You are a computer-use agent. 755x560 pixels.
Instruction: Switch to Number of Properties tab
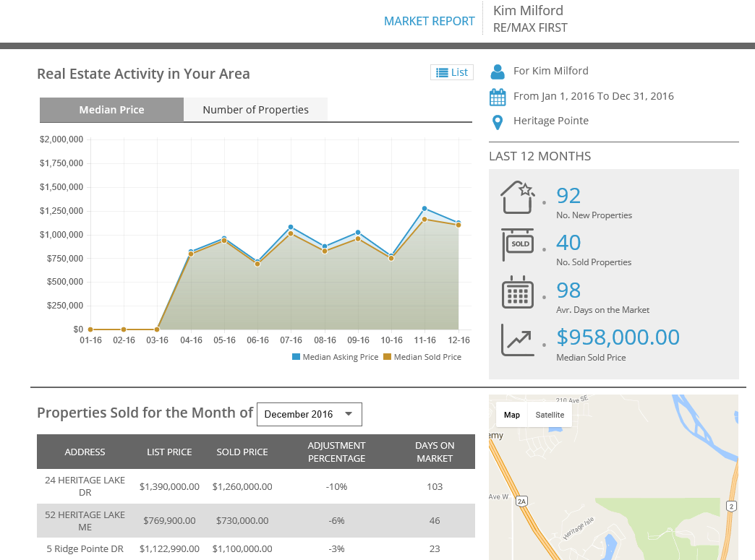pyautogui.click(x=255, y=110)
